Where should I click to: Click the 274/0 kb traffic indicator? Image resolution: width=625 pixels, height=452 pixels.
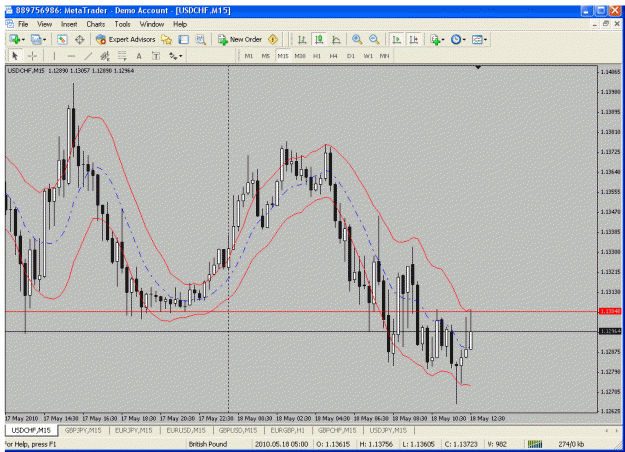click(x=571, y=444)
